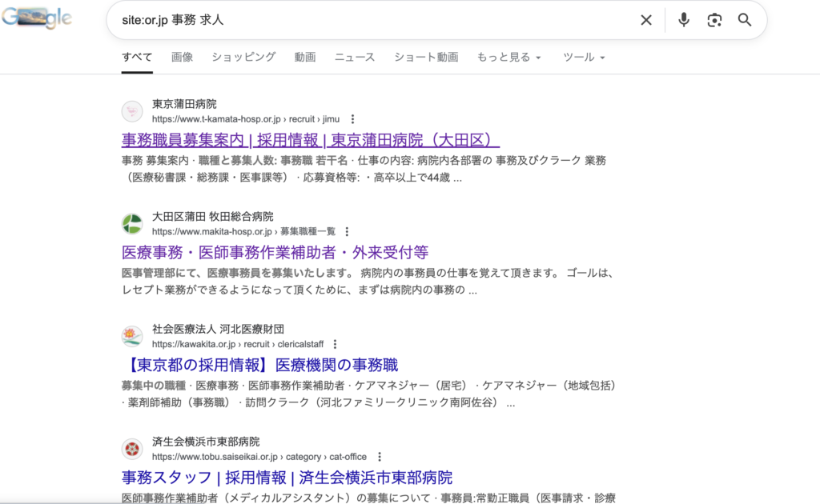Click the magnifying glass search button
820x504 pixels.
(x=745, y=20)
